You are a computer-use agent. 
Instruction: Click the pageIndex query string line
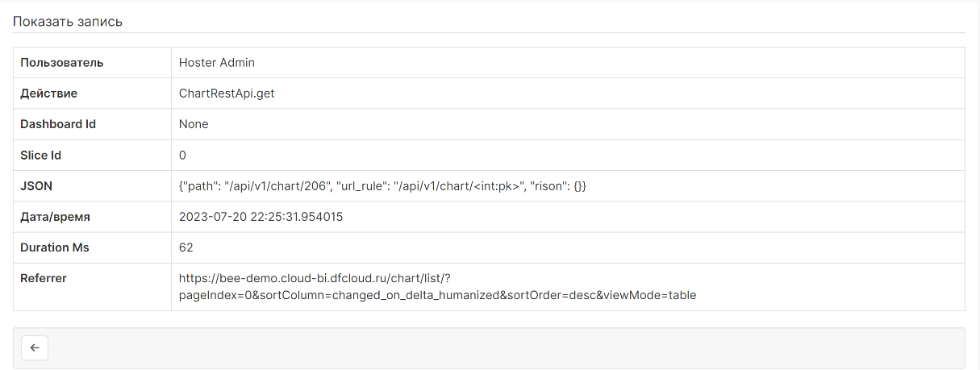tap(437, 295)
